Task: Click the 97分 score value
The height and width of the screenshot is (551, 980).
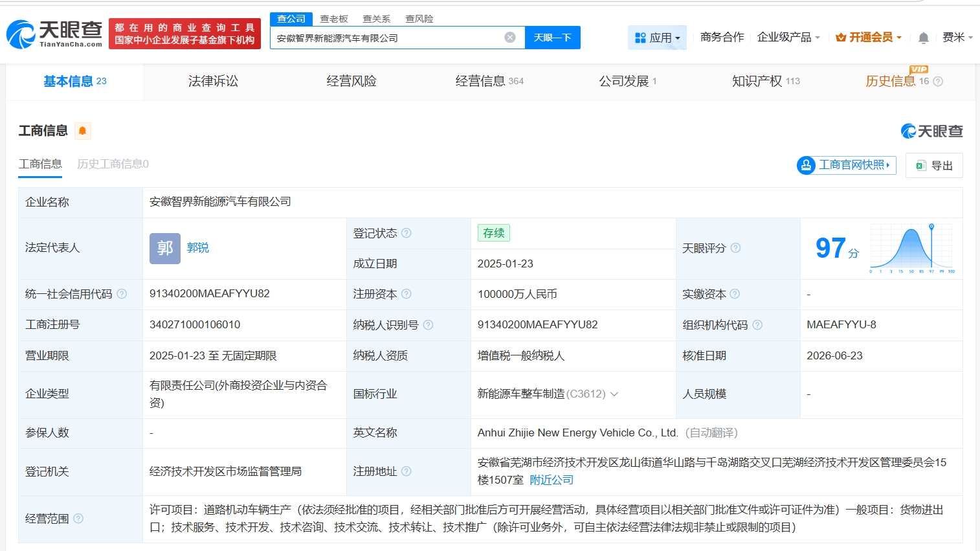Action: (x=837, y=248)
